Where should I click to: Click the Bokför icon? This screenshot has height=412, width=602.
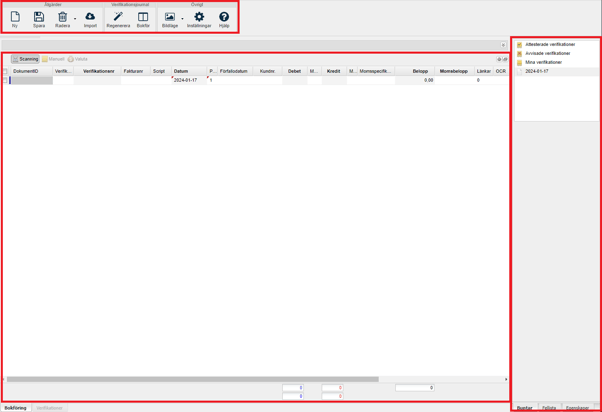(x=143, y=18)
